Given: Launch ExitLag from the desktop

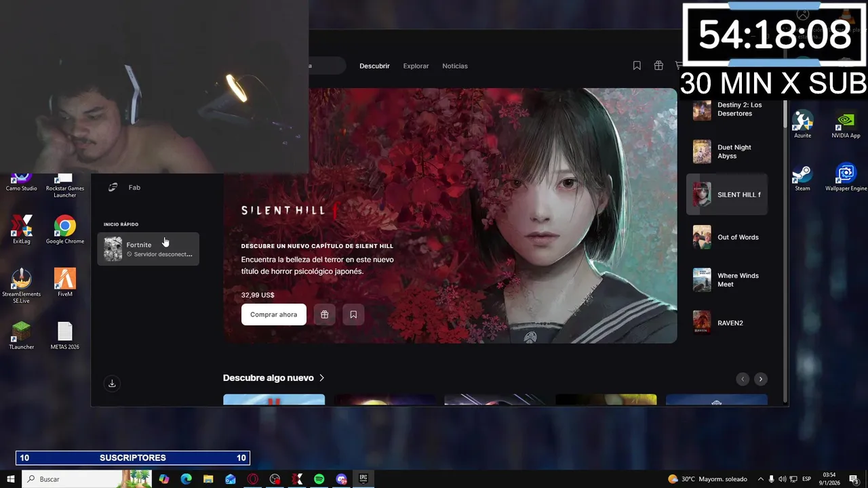Looking at the screenshot, I should click(x=22, y=230).
